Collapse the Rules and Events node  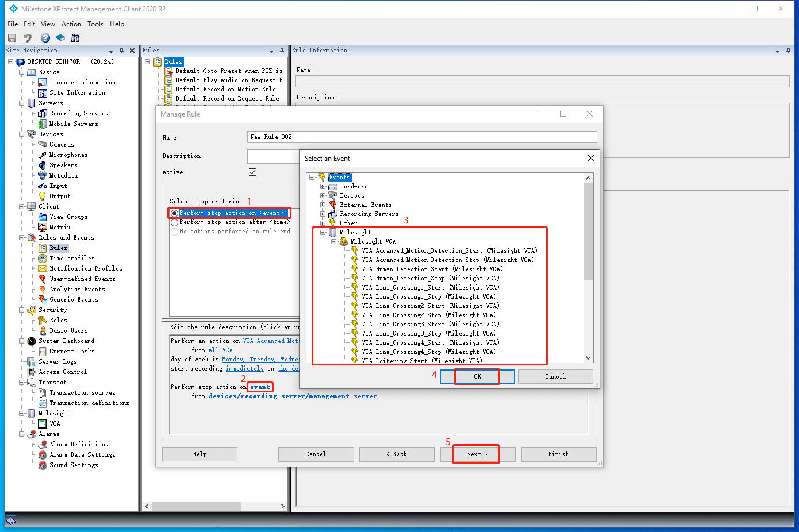[21, 237]
